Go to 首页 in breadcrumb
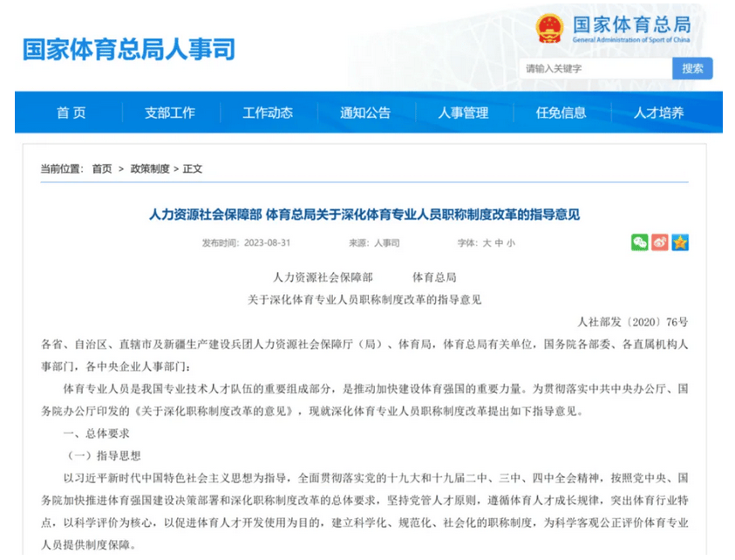Viewport: 735px width, 560px height. click(x=102, y=169)
